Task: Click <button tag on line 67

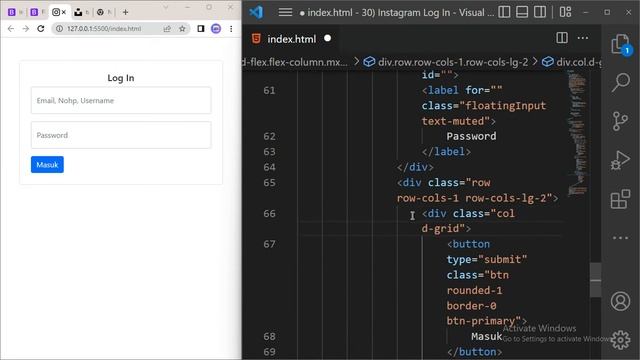Action: [x=468, y=244]
